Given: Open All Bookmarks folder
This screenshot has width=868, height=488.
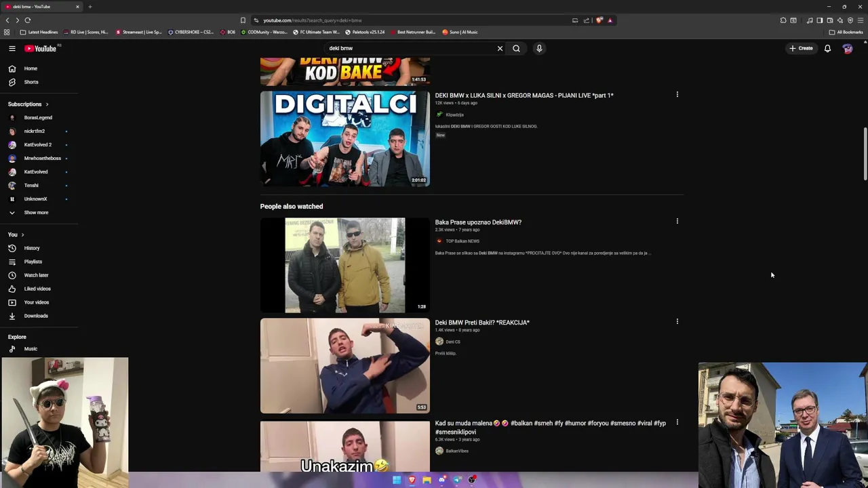Looking at the screenshot, I should pyautogui.click(x=846, y=32).
